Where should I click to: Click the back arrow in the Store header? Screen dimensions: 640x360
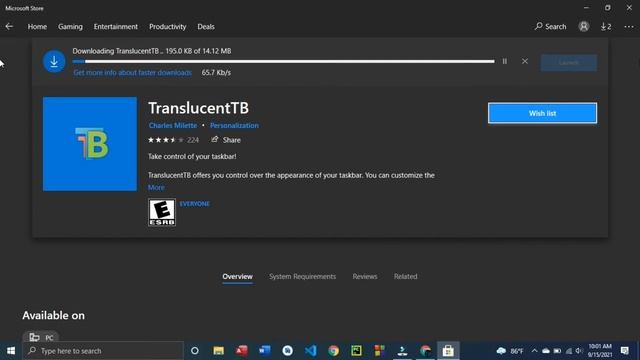9,27
